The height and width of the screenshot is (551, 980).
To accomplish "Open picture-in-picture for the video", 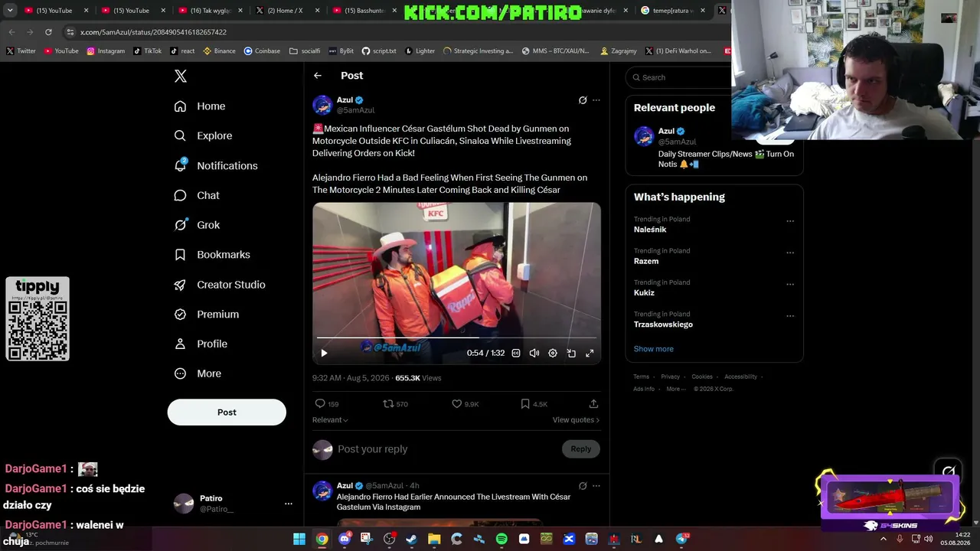I will [571, 354].
